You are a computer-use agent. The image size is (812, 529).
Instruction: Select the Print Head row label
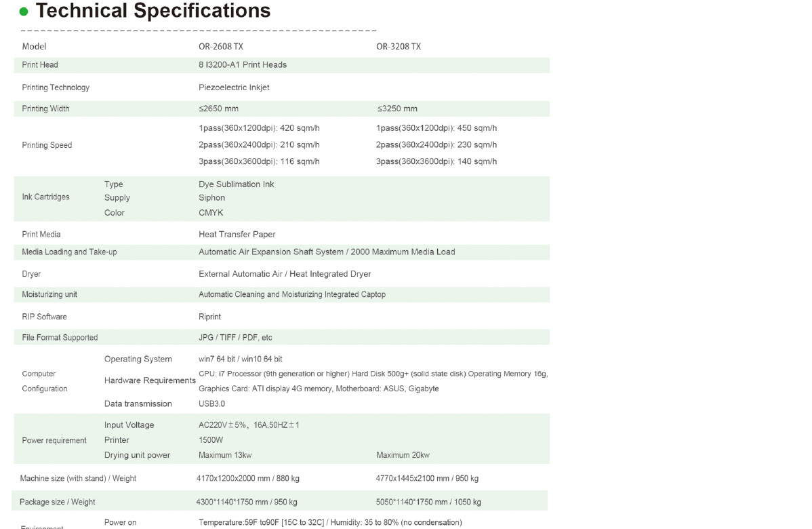click(40, 64)
